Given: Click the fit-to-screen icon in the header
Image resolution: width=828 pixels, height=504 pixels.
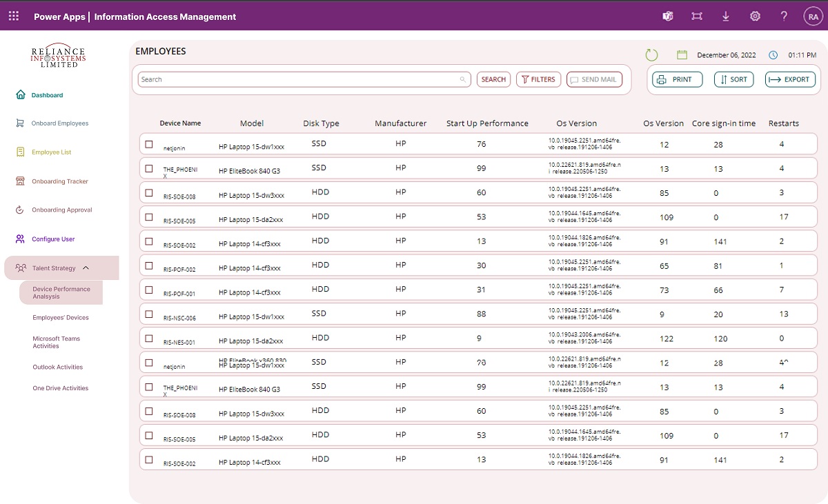Looking at the screenshot, I should tap(697, 16).
